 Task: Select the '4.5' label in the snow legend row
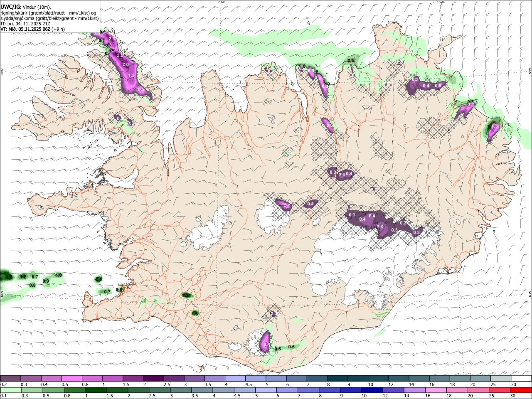(x=249, y=384)
